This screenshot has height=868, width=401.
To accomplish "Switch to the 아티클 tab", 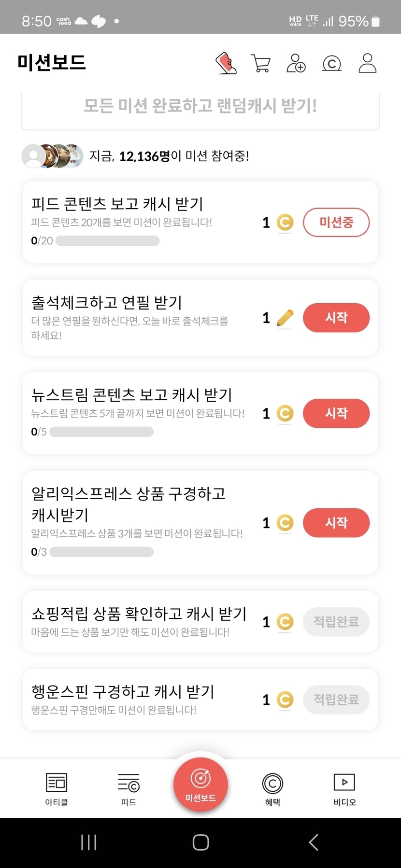I will click(x=57, y=789).
